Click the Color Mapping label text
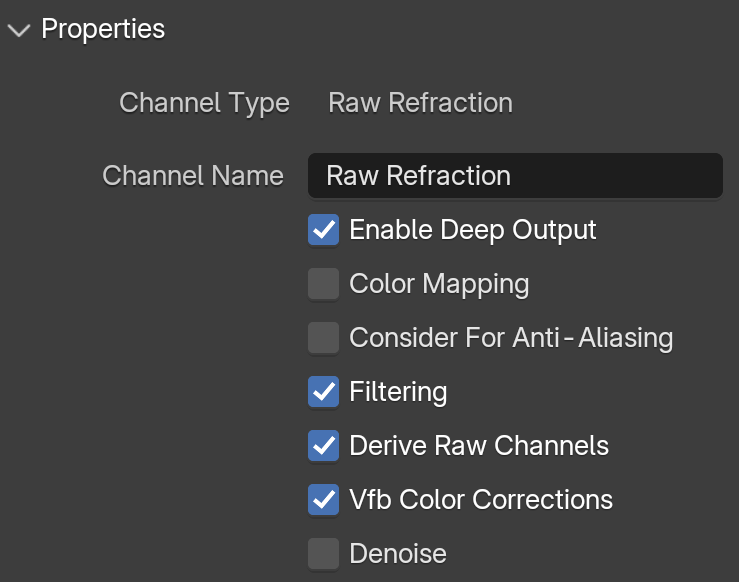This screenshot has height=582, width=739. pyautogui.click(x=439, y=284)
